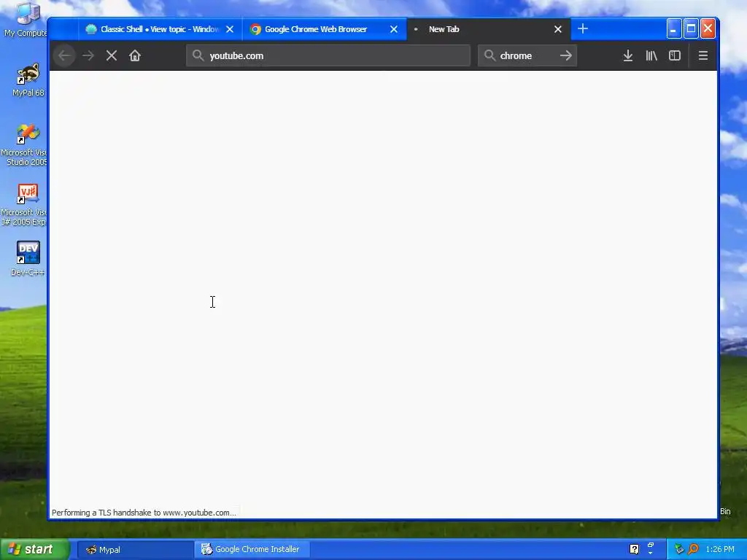Click the youtube.com address bar

pyautogui.click(x=328, y=55)
